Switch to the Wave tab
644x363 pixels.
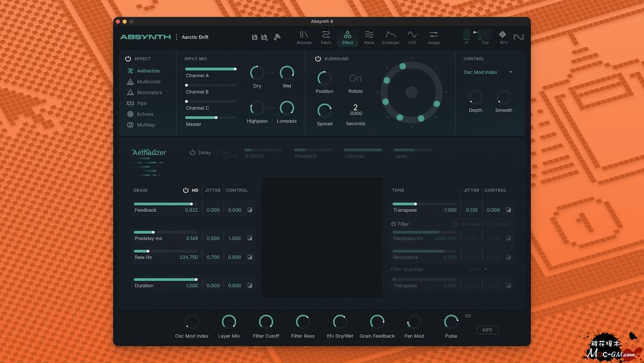[369, 37]
